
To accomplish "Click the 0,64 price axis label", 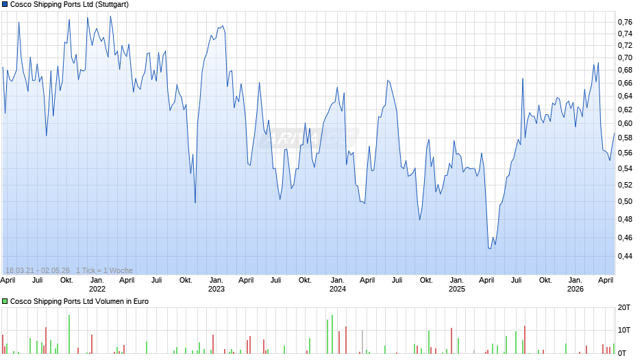I will [x=625, y=96].
